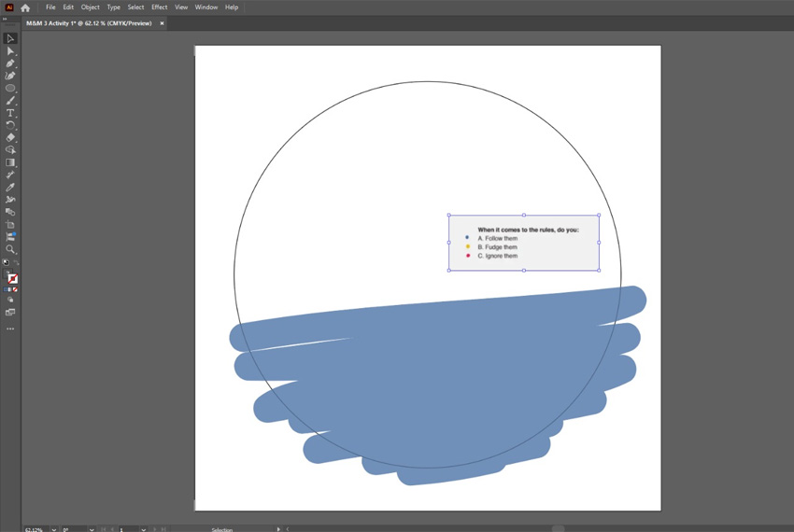Select the Direct Selection tool
Screen dimensions: 794x532
[10, 51]
